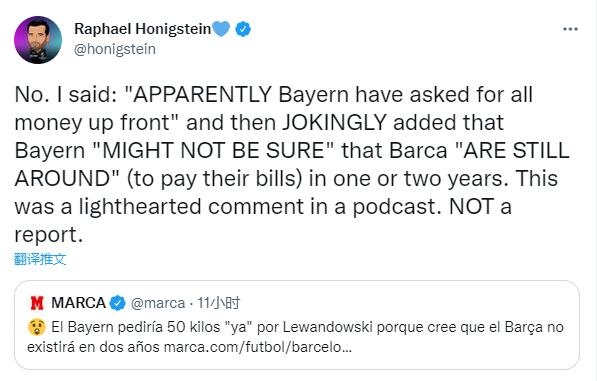Click the word APPARENTLY in the tweet
Screen dimensions: 597x381
pyautogui.click(x=202, y=94)
